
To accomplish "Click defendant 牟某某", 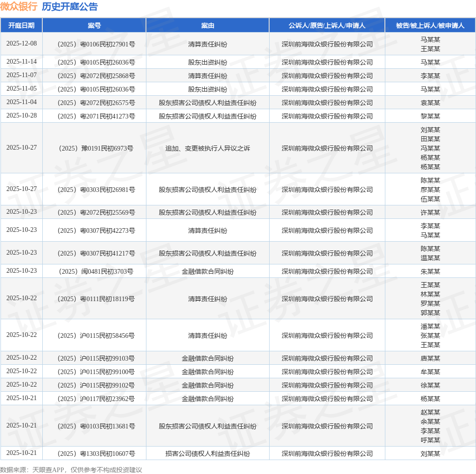I will [x=430, y=371].
